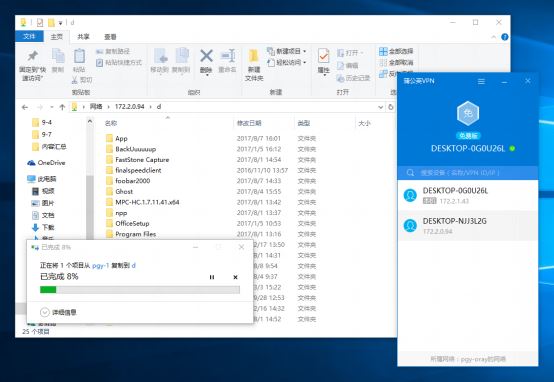The image size is (554, 382).
Task: Open the 9-4 folder in sidebar
Action: [42, 122]
